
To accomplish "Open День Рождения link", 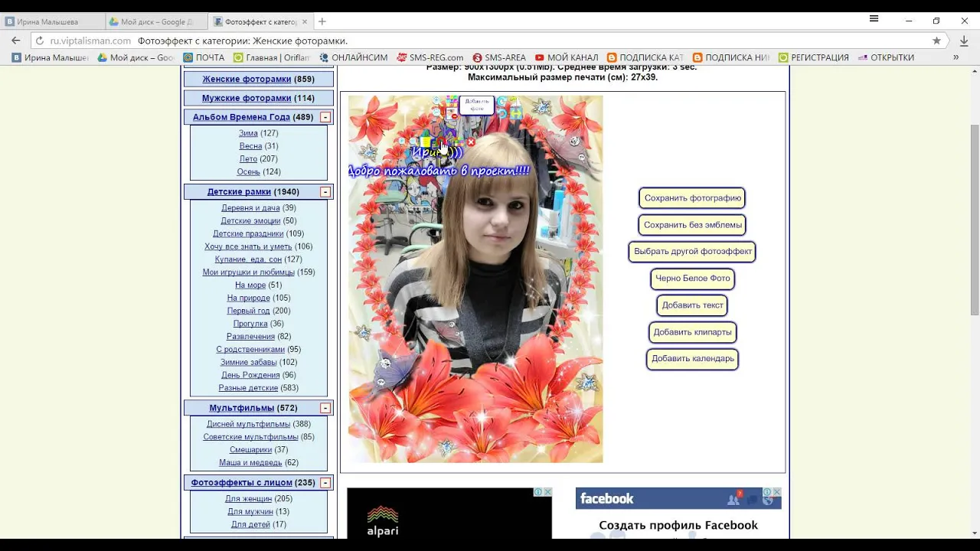I will [x=250, y=376].
